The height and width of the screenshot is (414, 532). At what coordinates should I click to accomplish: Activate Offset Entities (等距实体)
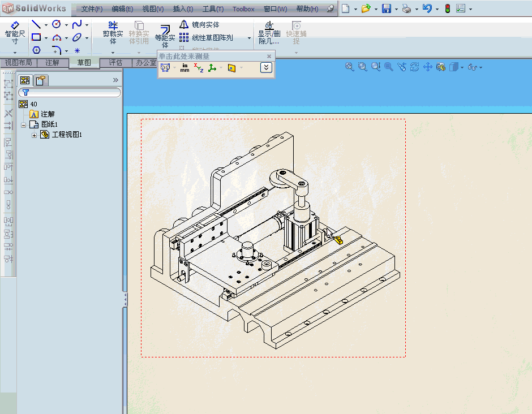[x=165, y=36]
